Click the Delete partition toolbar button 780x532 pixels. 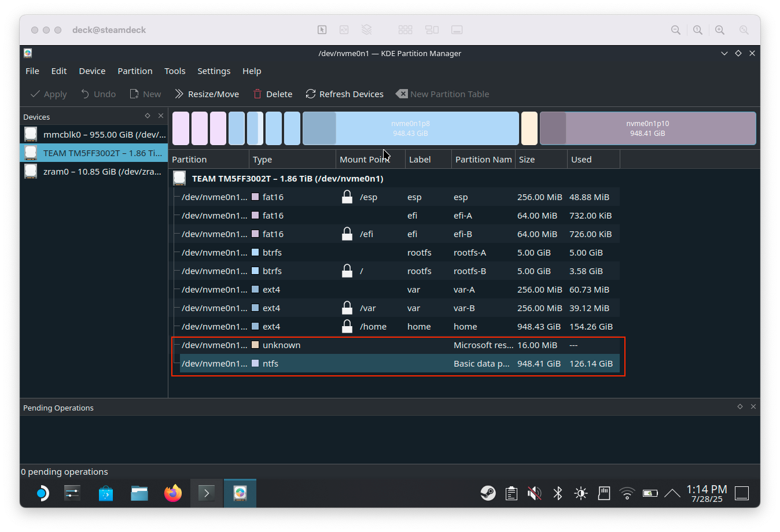[x=273, y=94]
